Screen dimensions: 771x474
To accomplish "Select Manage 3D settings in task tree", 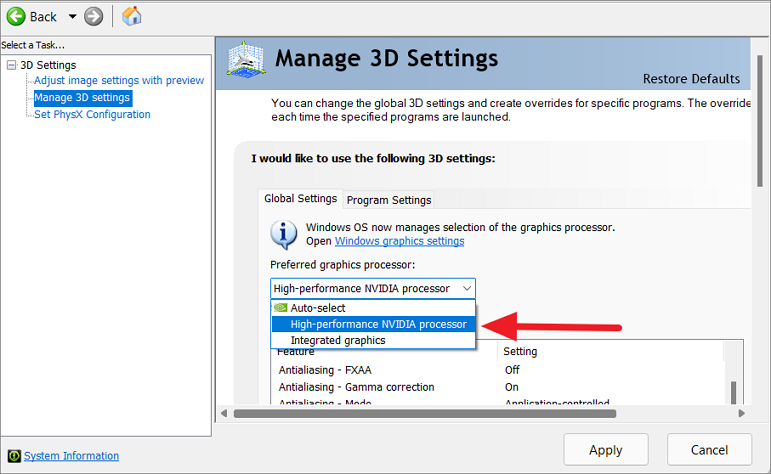I will pyautogui.click(x=82, y=97).
